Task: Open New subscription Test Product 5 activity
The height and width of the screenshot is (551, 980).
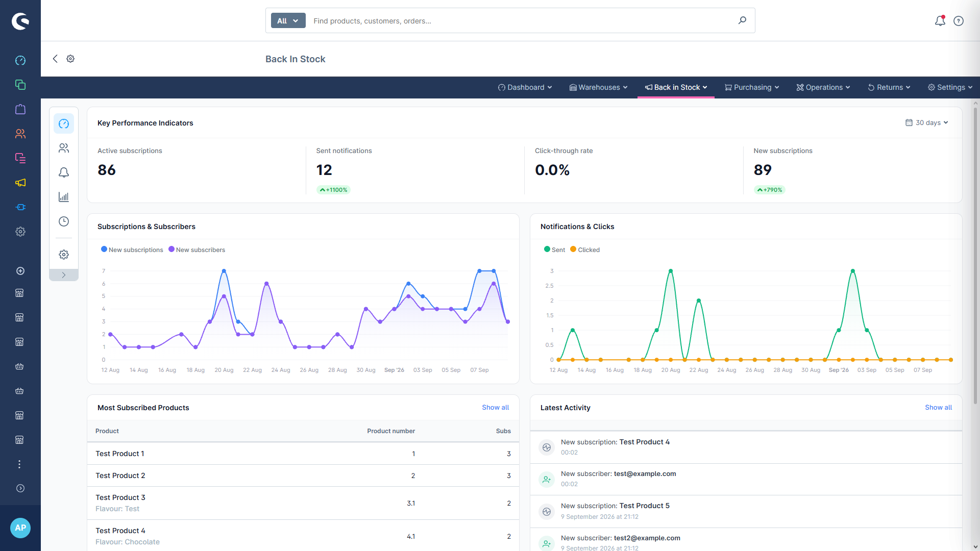Action: tap(746, 511)
